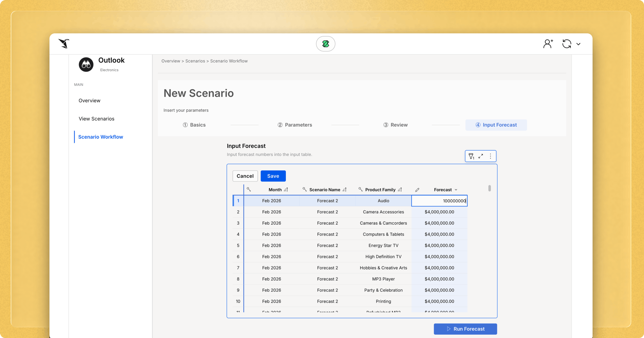This screenshot has height=338, width=644.
Task: Click the key icon before Month column
Action: (249, 189)
